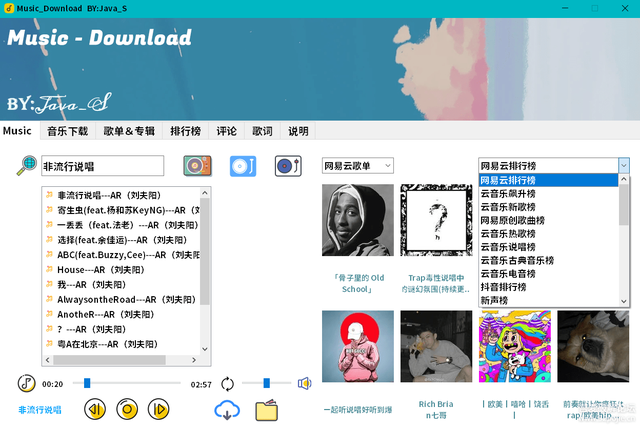Choose 云音乐热歌榜 option
The width and height of the screenshot is (640, 427).
tap(548, 234)
